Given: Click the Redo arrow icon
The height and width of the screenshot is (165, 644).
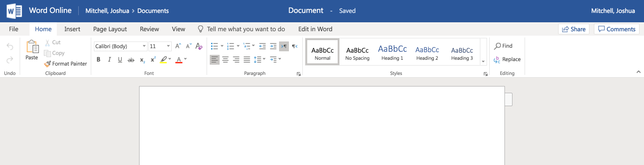Looking at the screenshot, I should coord(10,60).
